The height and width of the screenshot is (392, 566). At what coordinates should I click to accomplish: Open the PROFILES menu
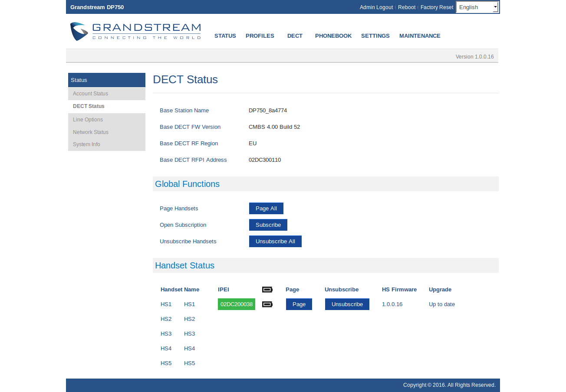(x=260, y=36)
